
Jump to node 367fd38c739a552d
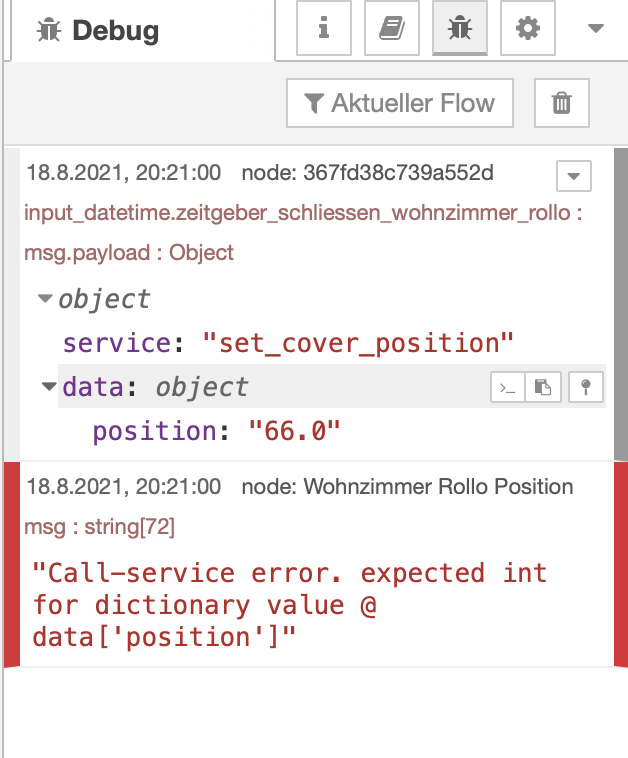coord(367,173)
